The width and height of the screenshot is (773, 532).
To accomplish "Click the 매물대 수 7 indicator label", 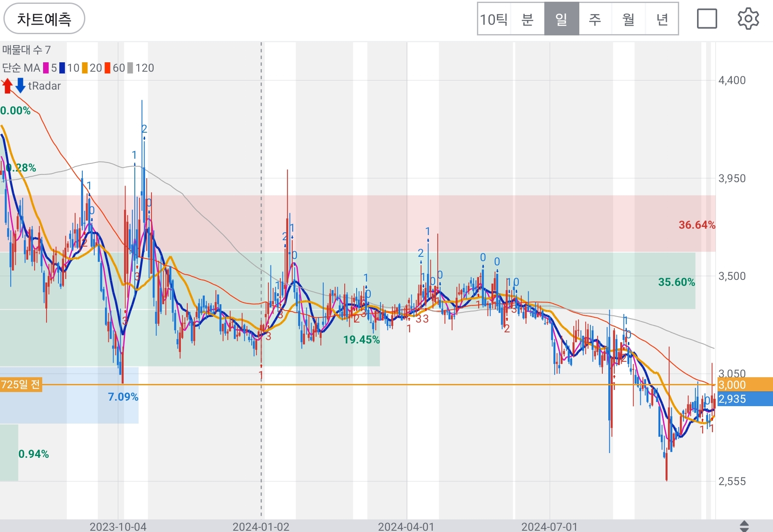I will (26, 50).
